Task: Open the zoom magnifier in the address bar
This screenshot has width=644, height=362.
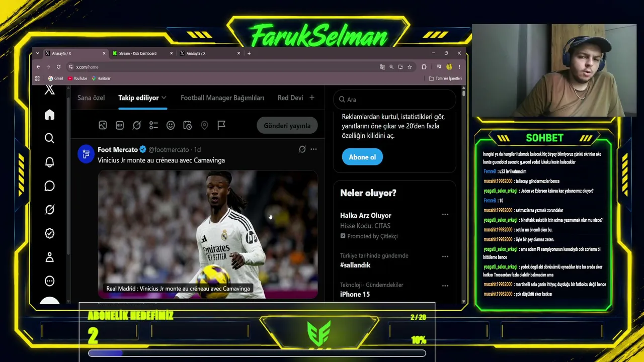Action: point(391,67)
